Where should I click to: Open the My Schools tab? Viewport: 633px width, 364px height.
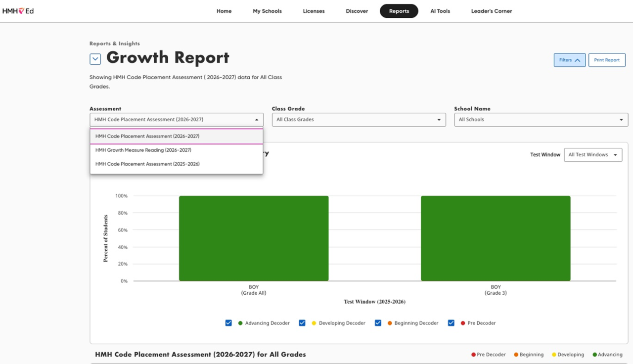(267, 11)
